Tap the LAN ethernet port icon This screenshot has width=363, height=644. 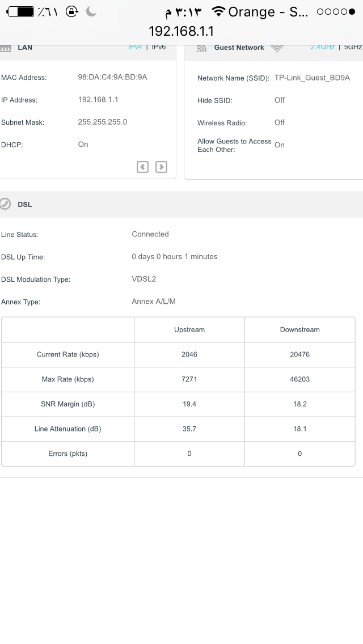(5, 48)
